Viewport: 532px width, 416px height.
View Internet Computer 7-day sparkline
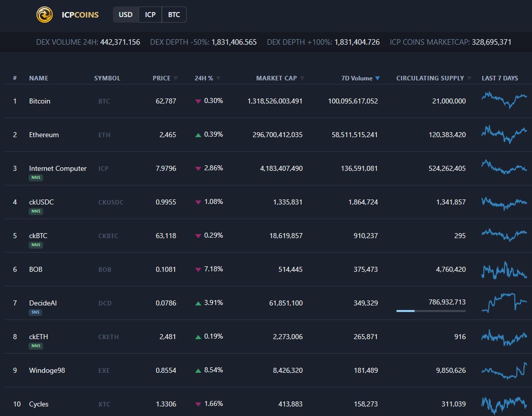(504, 167)
